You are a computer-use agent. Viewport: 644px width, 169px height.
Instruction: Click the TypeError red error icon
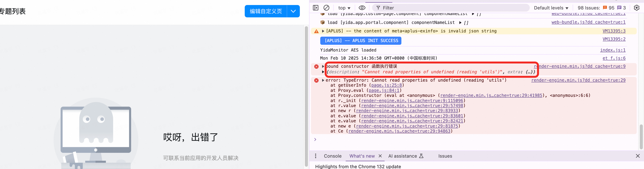(316, 80)
